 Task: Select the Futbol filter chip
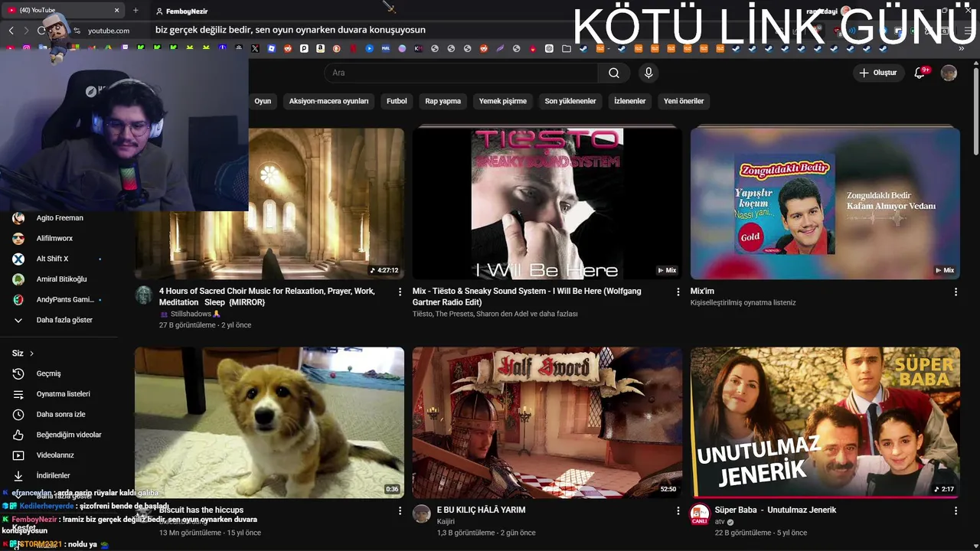(397, 101)
